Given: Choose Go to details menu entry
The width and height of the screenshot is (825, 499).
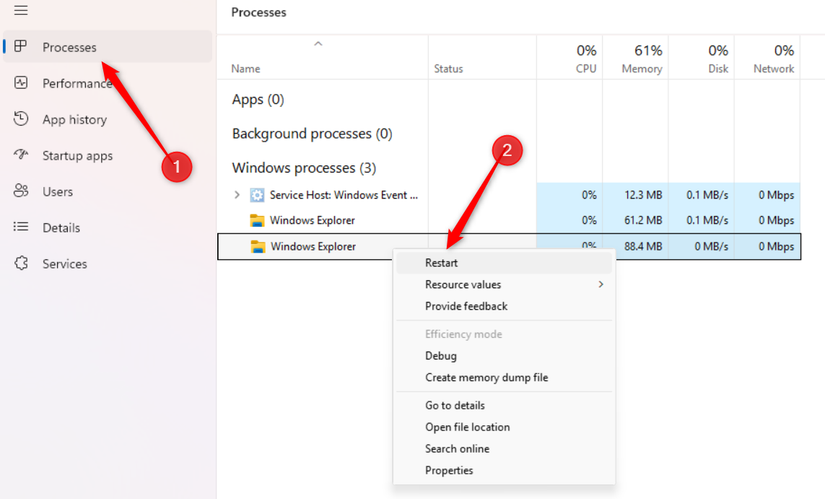Looking at the screenshot, I should point(455,405).
